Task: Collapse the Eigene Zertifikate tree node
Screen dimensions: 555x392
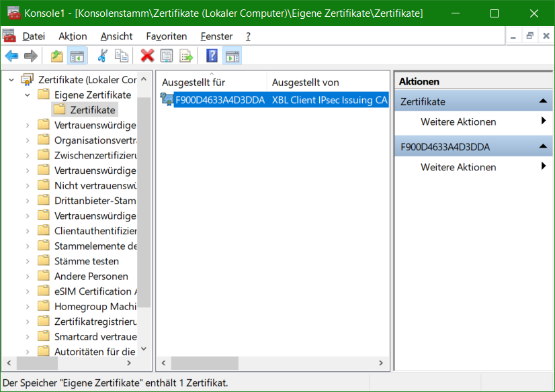Action: (x=27, y=94)
